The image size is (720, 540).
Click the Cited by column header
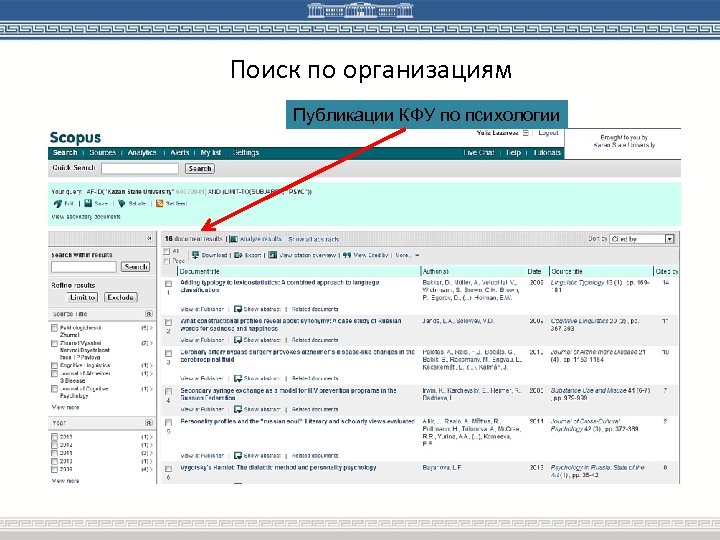pos(667,271)
